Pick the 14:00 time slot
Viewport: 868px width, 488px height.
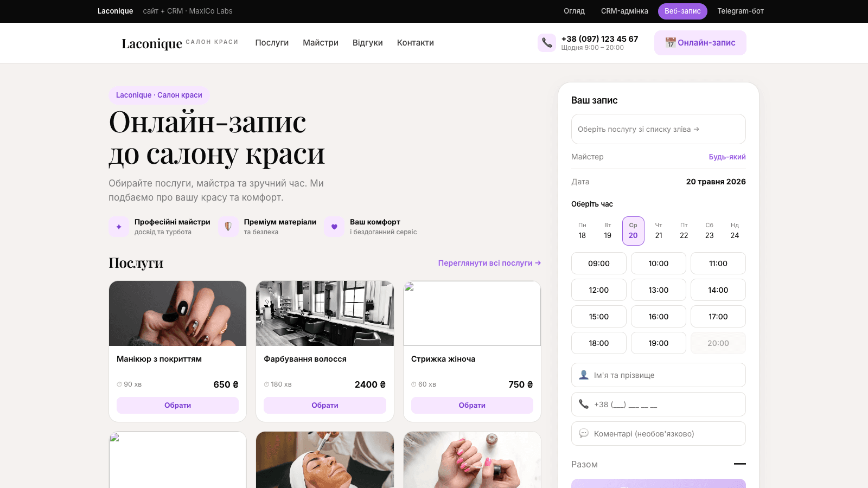pos(718,290)
